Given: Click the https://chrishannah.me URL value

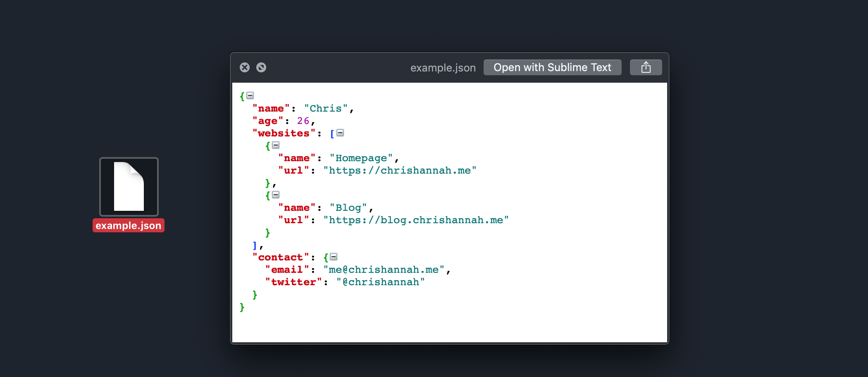Looking at the screenshot, I should 400,170.
